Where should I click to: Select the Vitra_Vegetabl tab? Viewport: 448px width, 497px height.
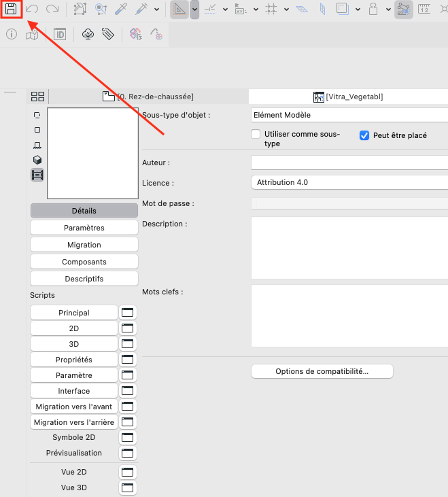coord(348,97)
